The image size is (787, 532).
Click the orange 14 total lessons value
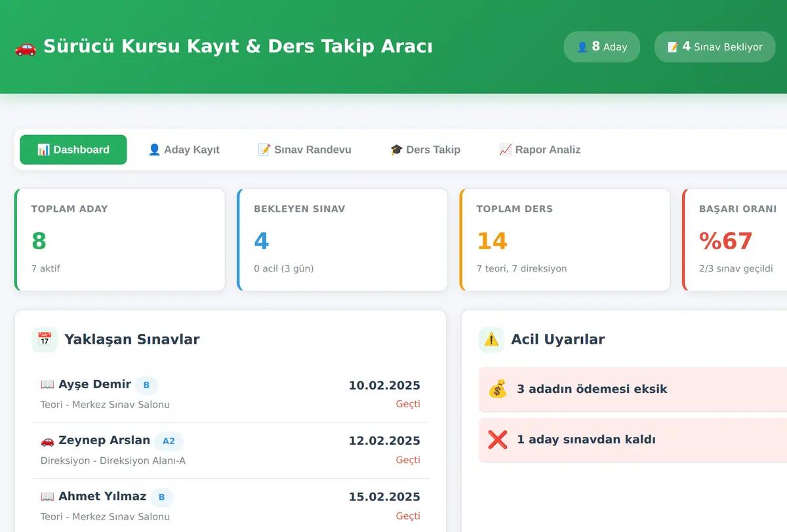pos(492,241)
